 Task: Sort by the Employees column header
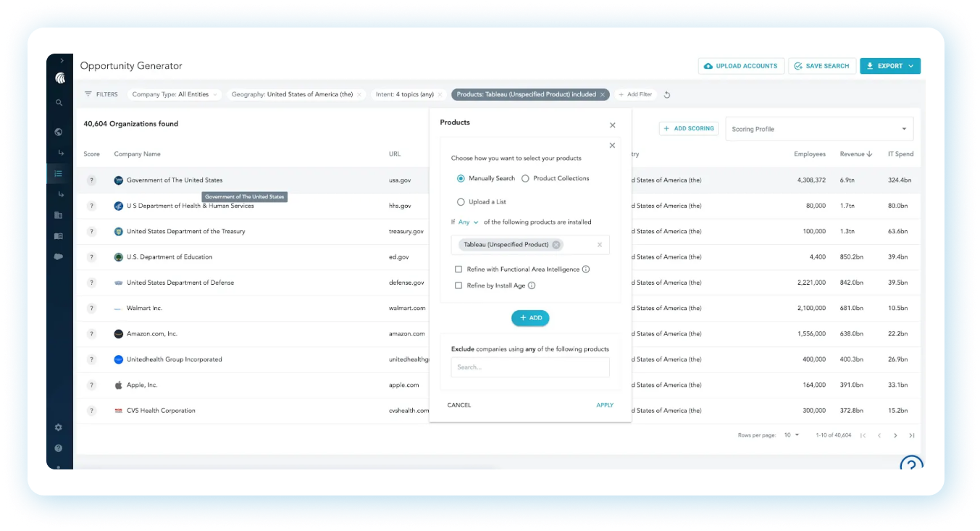click(x=809, y=154)
